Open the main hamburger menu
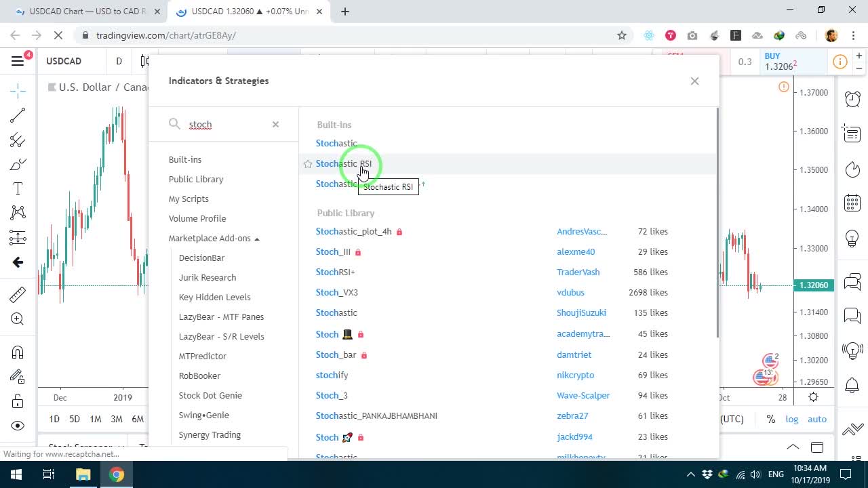 tap(18, 61)
